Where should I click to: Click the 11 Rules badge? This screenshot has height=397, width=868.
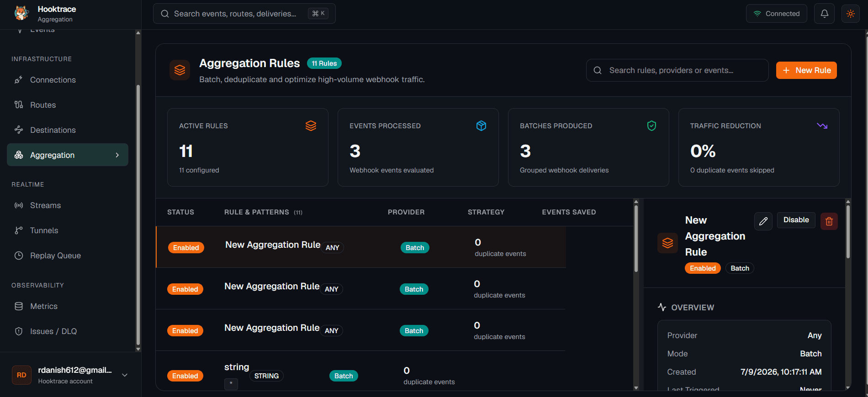324,63
